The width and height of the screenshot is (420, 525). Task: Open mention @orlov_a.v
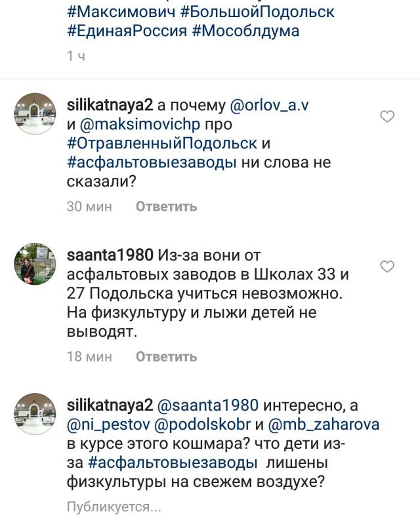[269, 106]
